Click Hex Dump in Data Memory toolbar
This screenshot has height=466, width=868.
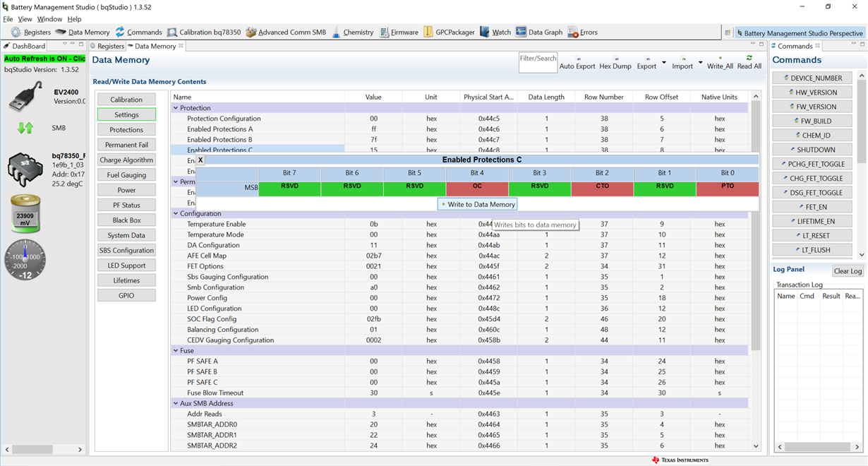click(x=615, y=63)
